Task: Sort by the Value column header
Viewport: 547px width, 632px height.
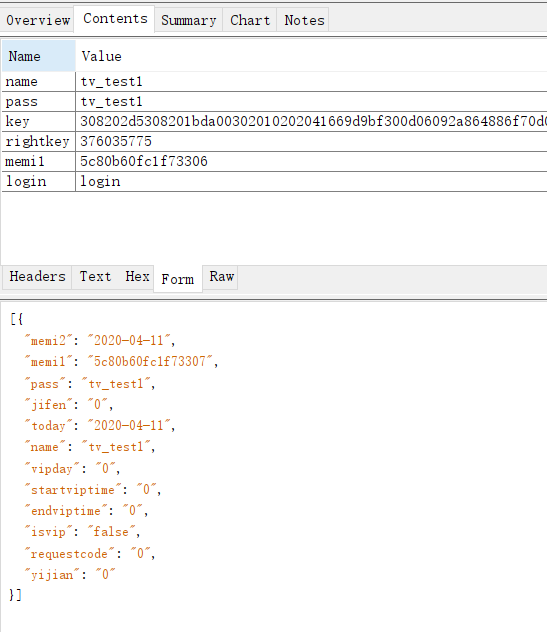Action: (x=311, y=56)
